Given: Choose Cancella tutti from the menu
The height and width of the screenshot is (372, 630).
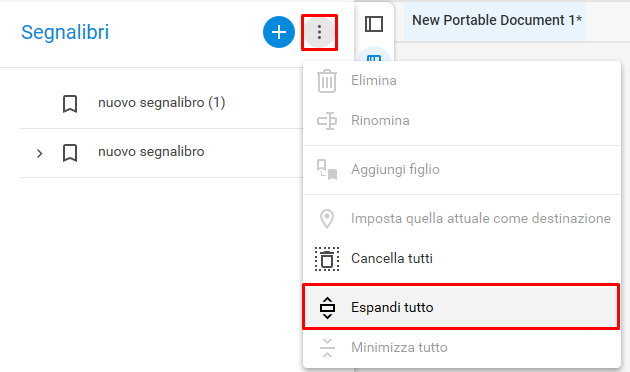Looking at the screenshot, I should click(x=461, y=258).
